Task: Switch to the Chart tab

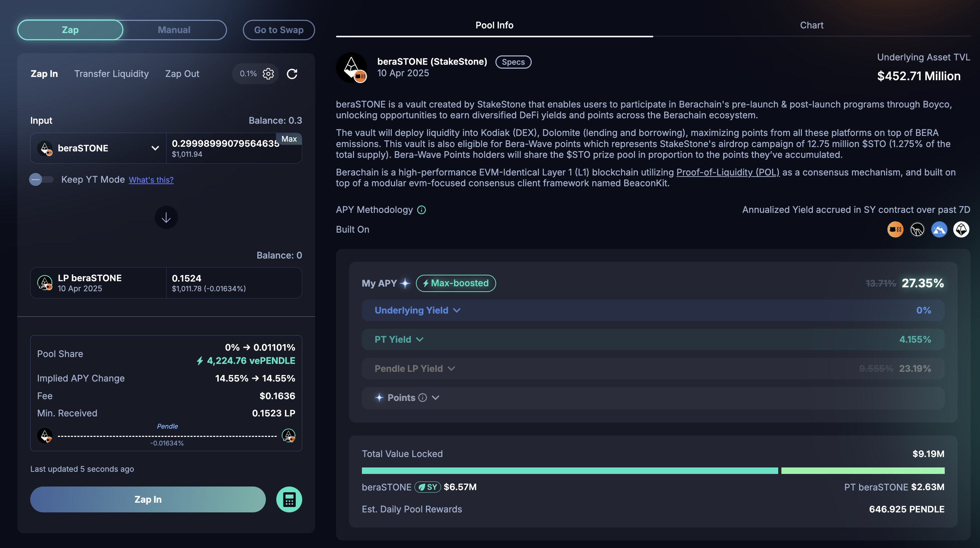Action: point(812,25)
